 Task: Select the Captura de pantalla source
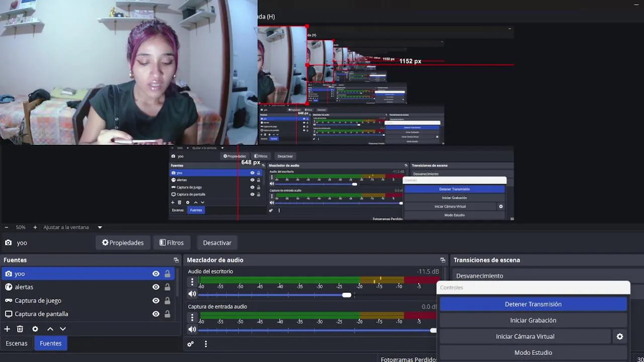(x=88, y=314)
